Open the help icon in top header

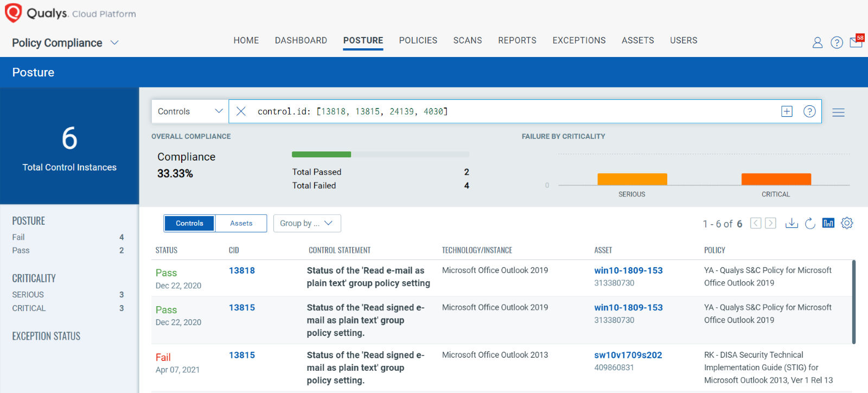837,42
